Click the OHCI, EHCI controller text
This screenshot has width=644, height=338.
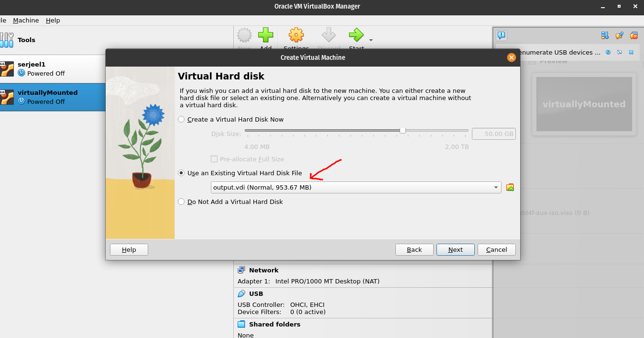tap(307, 304)
